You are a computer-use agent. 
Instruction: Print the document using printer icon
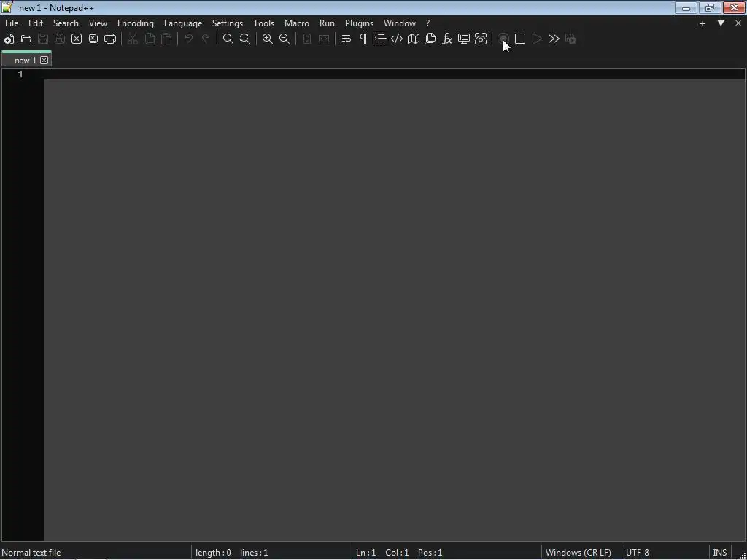(110, 39)
